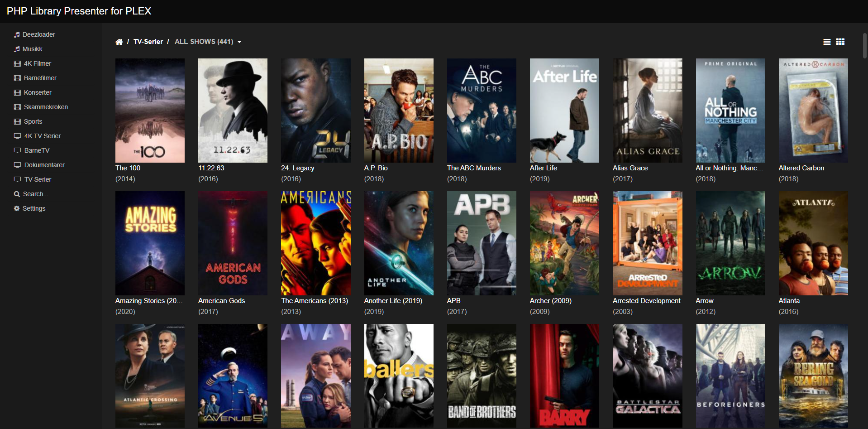Click the film icon beside 4K Filmer
Viewport: 868px width, 429px height.
pos(17,63)
